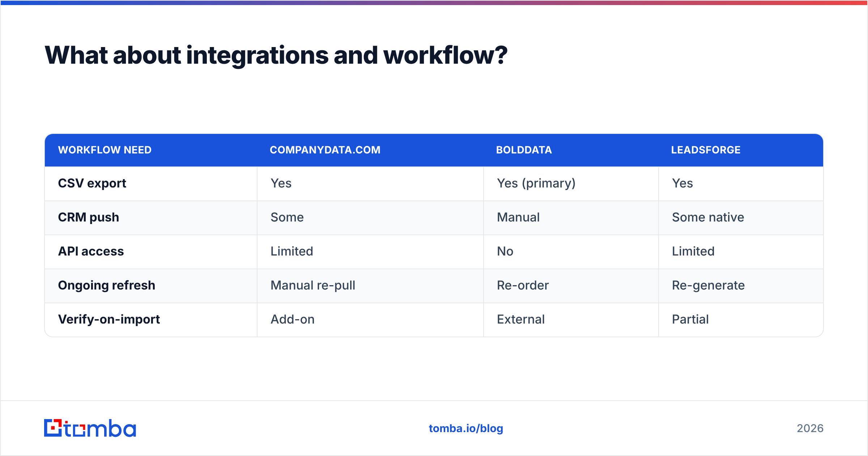Image resolution: width=868 pixels, height=456 pixels.
Task: Open the tomba.io/blog link
Action: click(x=466, y=428)
